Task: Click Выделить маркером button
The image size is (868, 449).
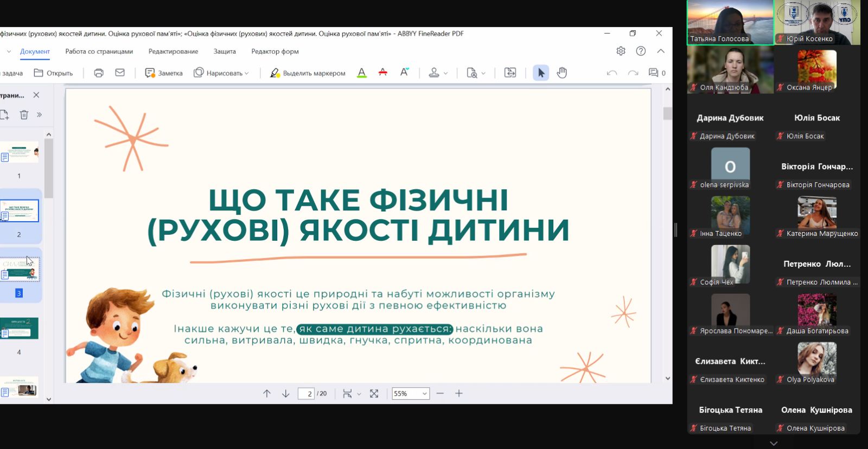Action: click(x=308, y=73)
